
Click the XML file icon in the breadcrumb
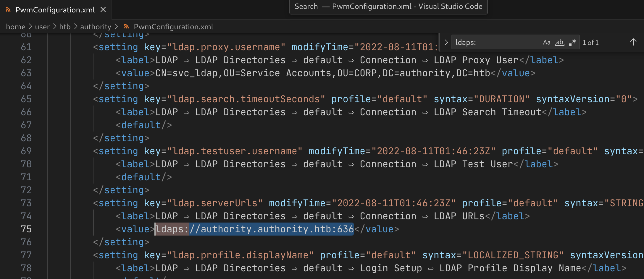(x=126, y=27)
